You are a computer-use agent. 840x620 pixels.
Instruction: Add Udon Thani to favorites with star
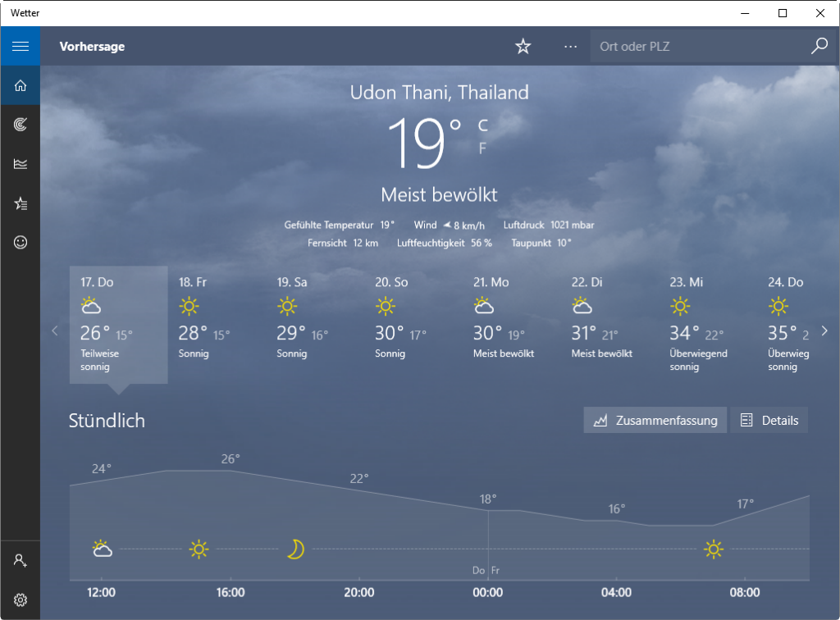(523, 47)
